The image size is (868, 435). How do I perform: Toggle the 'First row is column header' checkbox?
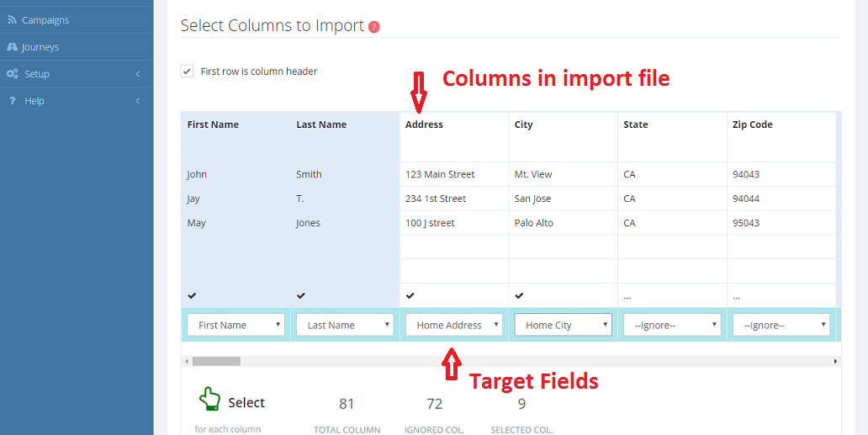click(187, 72)
